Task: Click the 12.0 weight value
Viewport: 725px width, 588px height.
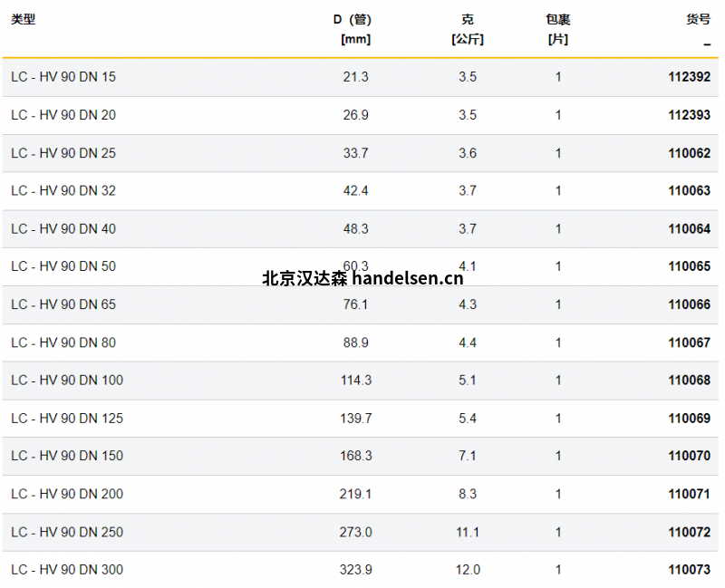Action: [x=468, y=570]
